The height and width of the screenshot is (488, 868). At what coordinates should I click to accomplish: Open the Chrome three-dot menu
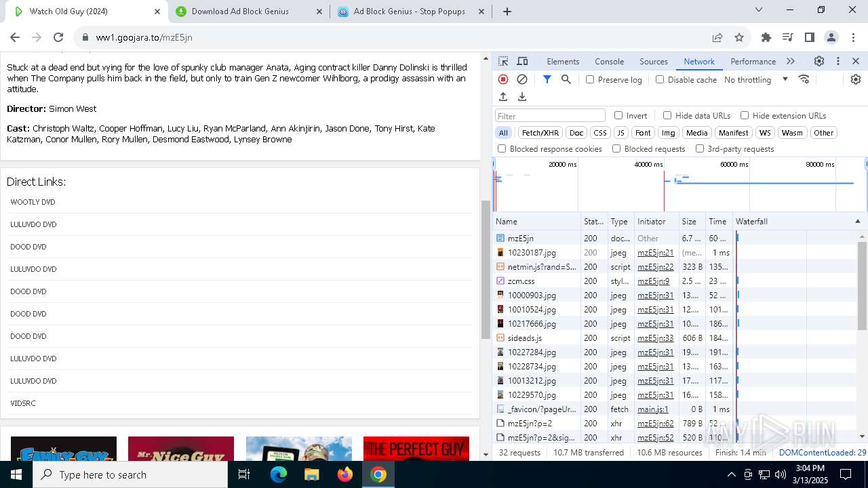pos(852,37)
